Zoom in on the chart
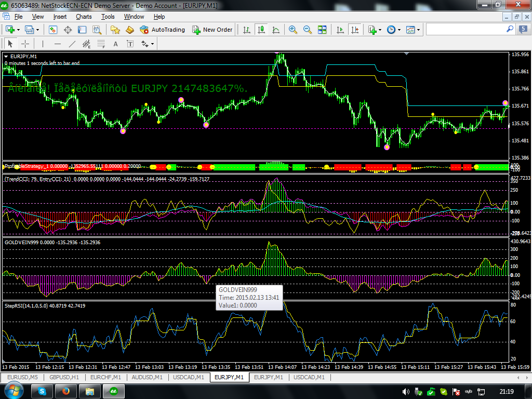 [x=293, y=30]
